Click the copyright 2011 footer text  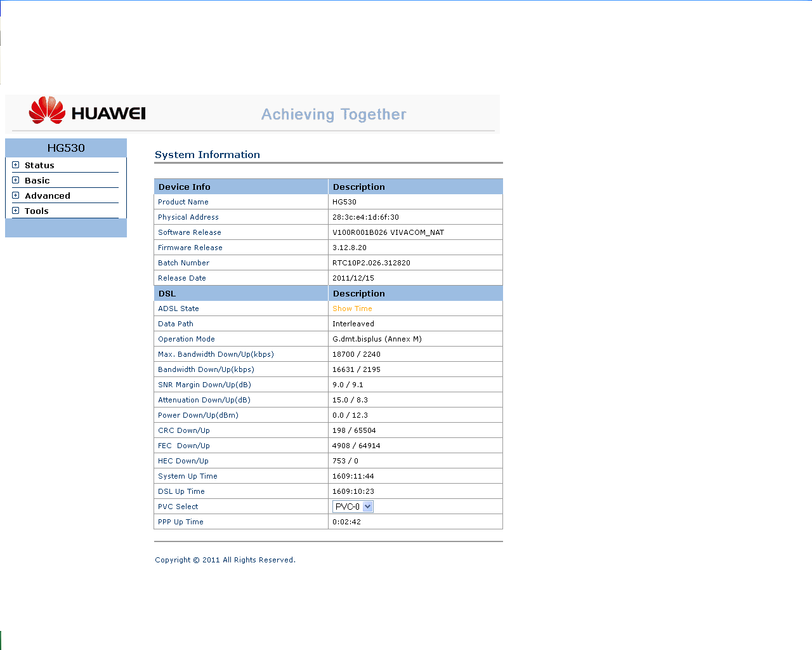225,560
